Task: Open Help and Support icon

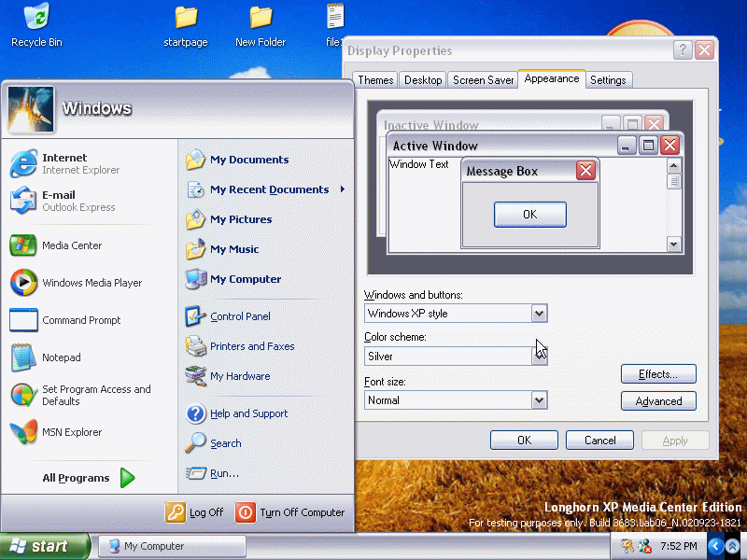Action: click(195, 413)
